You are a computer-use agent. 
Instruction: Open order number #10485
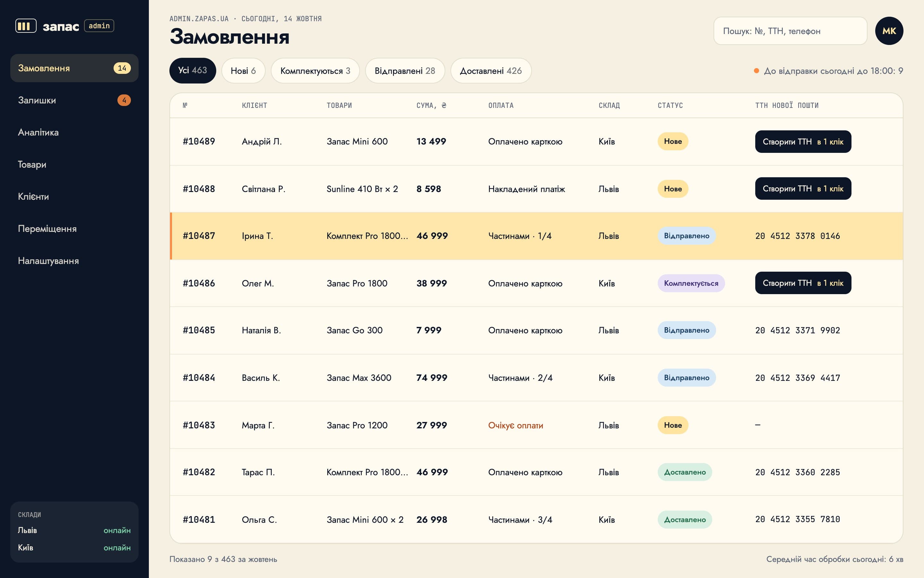point(199,330)
